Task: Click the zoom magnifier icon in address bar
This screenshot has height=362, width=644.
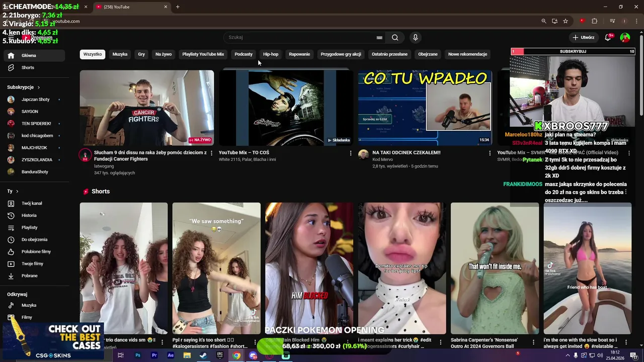Action: 543,21
